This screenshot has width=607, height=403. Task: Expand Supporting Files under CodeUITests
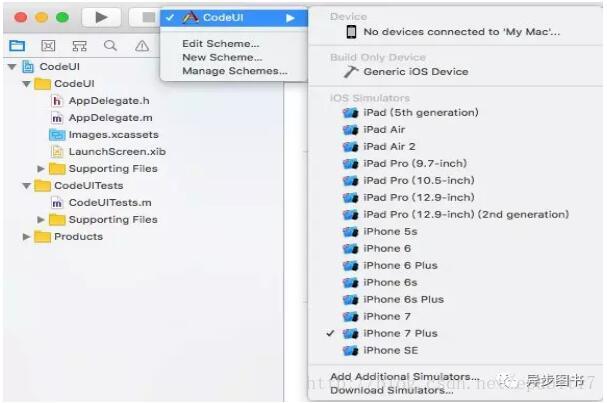41,220
